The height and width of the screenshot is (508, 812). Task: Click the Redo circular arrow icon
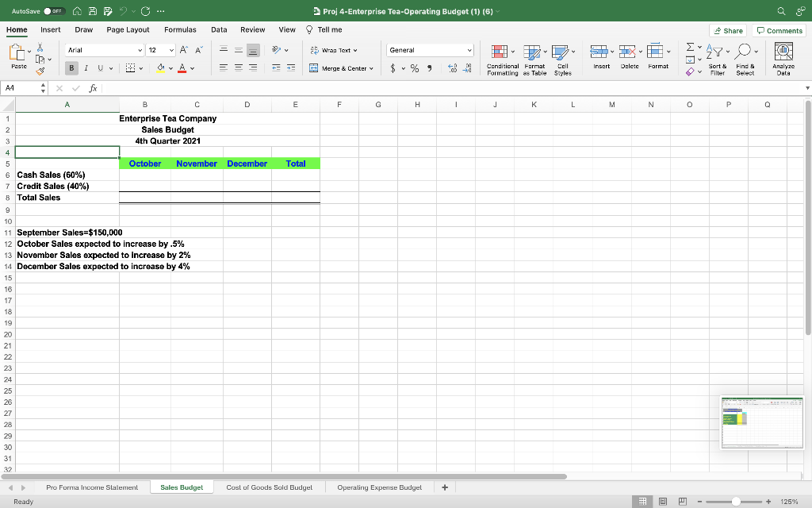(146, 11)
